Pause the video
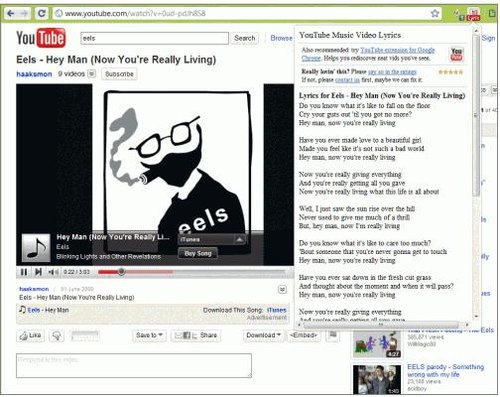The width and height of the screenshot is (500, 397). click(x=24, y=272)
